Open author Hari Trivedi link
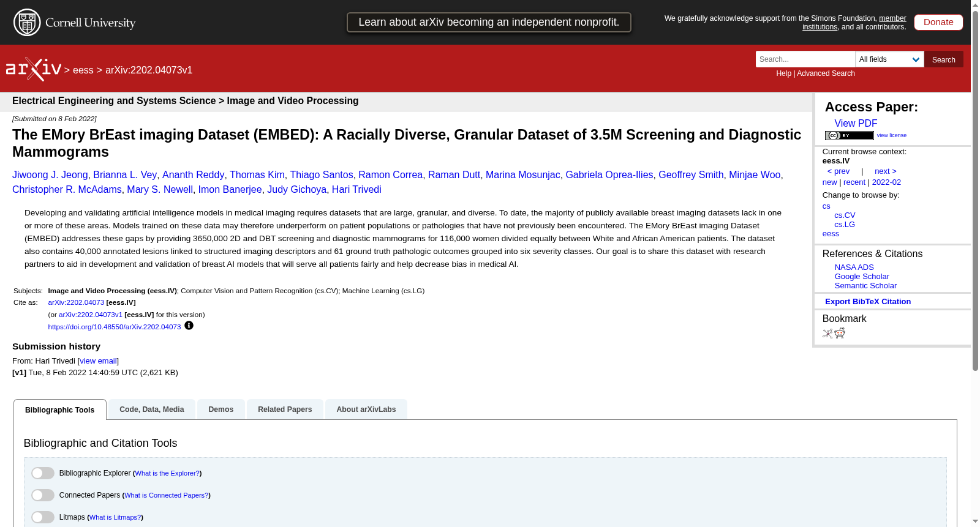980x527 pixels. pyautogui.click(x=356, y=190)
